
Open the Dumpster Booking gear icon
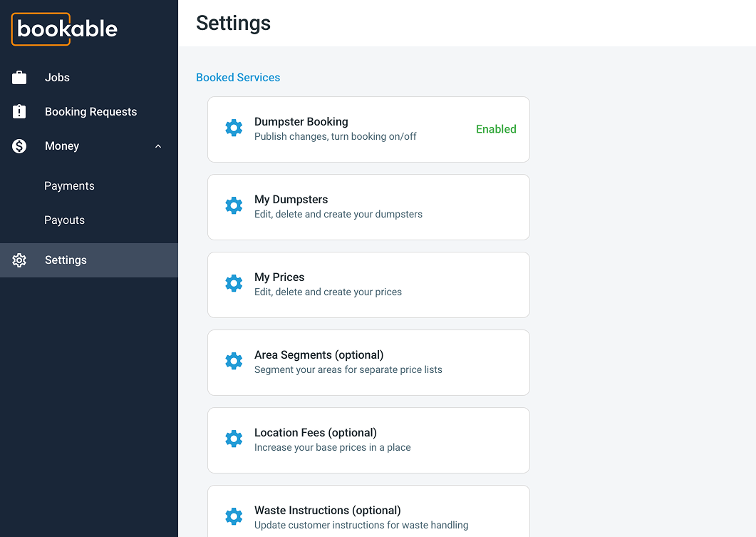coord(234,128)
